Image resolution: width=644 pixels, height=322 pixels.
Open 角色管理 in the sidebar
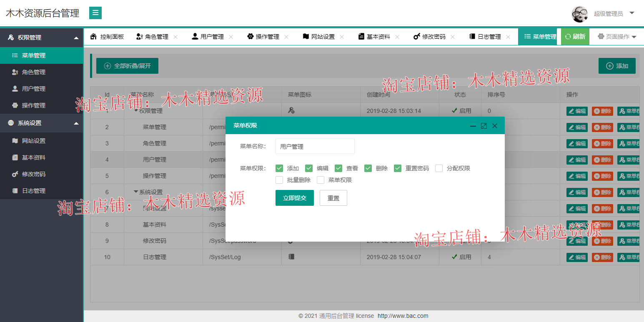(x=42, y=72)
